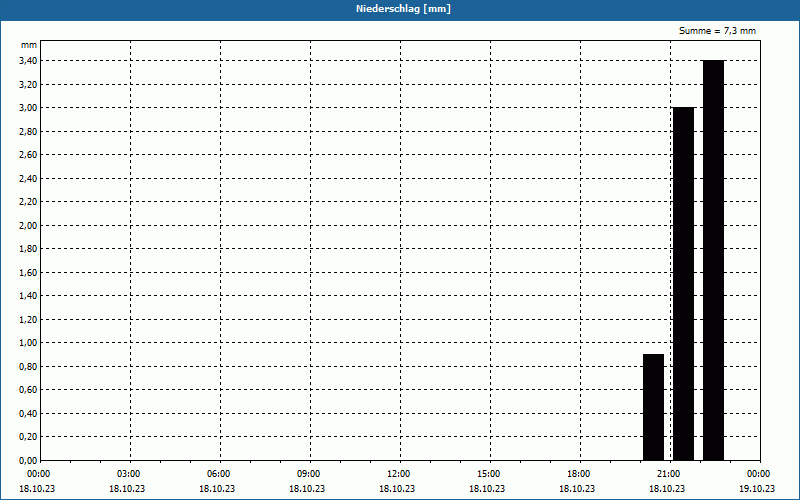The width and height of the screenshot is (800, 500).
Task: Click the 2,20 y-axis label
Action: tap(28, 202)
